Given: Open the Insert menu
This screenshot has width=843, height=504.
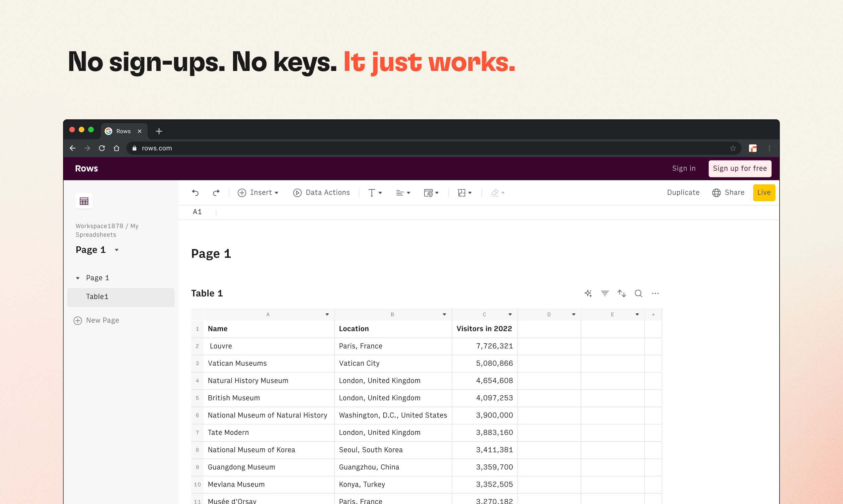Looking at the screenshot, I should pos(258,193).
